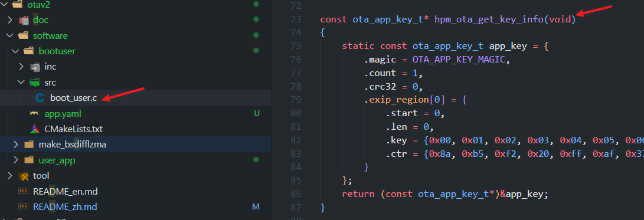Viewport: 644px width, 220px height.
Task: Click the software folder icon
Action: 24,36
